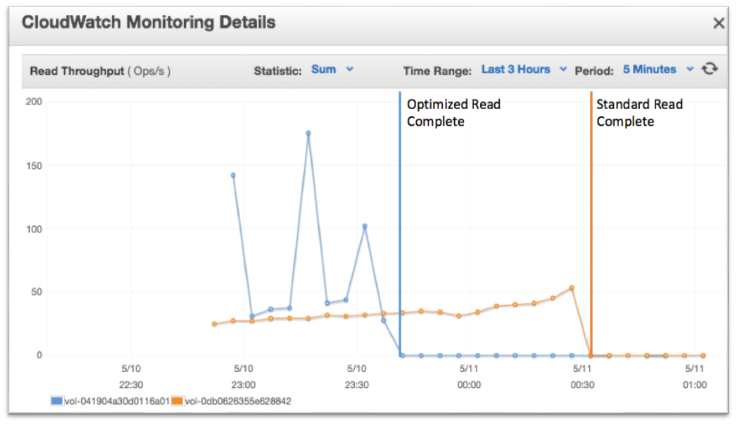Click legend label vol-0db0626355e628842
The image size is (736, 424).
(238, 401)
